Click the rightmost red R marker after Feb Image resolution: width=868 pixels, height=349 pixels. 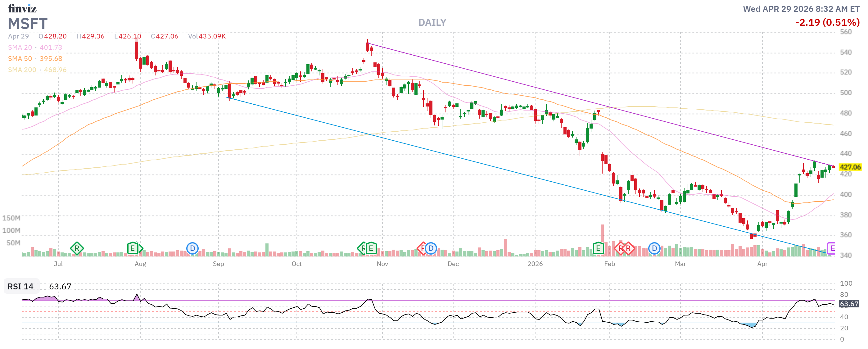click(628, 249)
